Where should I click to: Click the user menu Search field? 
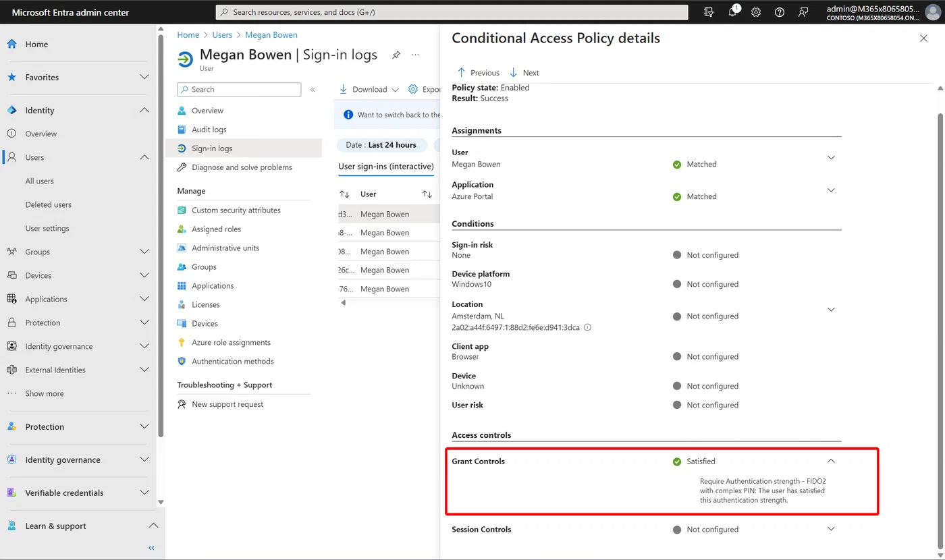[x=239, y=90]
